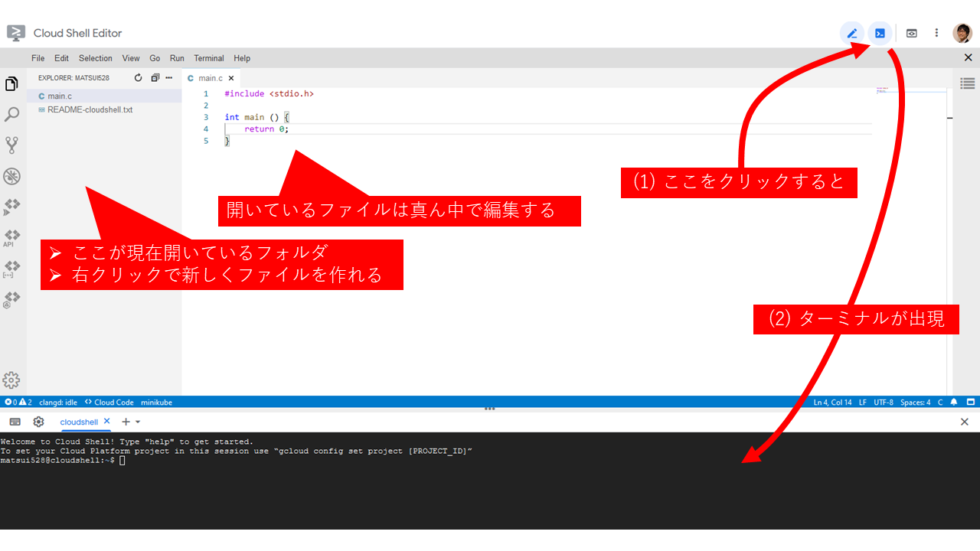Image resolution: width=980 pixels, height=551 pixels.
Task: Expand the new terminal dropdown arrow
Action: [138, 422]
